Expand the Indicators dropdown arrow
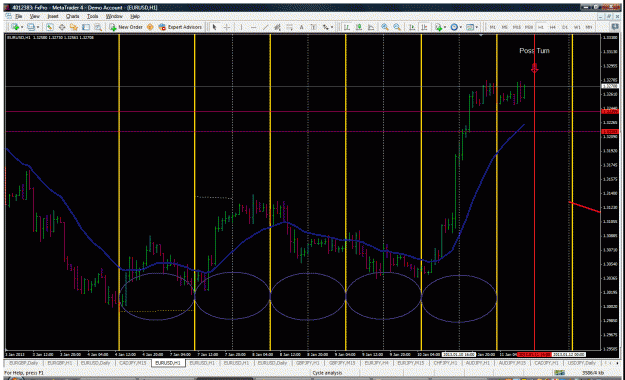Image resolution: width=625 pixels, height=380 pixels. [445, 27]
